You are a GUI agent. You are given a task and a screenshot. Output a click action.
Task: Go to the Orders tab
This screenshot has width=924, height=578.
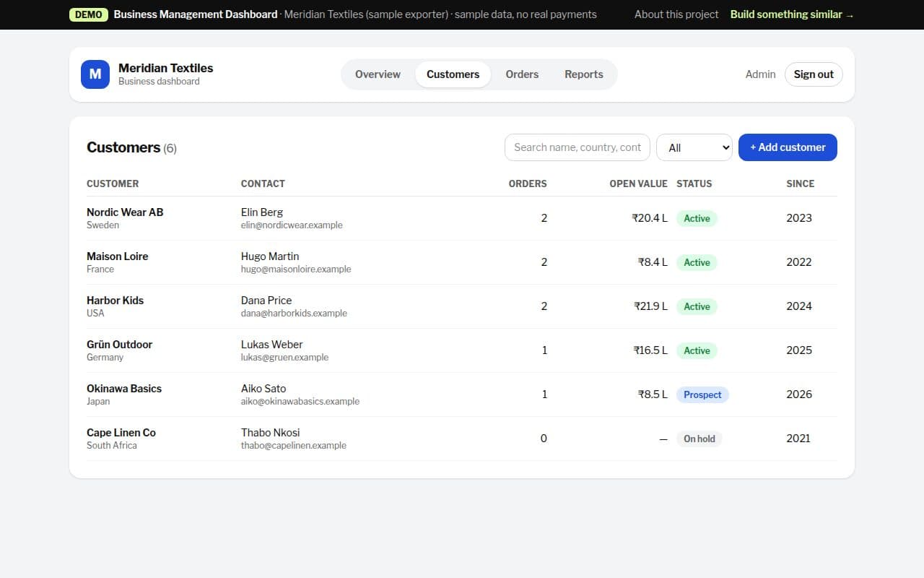click(x=522, y=74)
